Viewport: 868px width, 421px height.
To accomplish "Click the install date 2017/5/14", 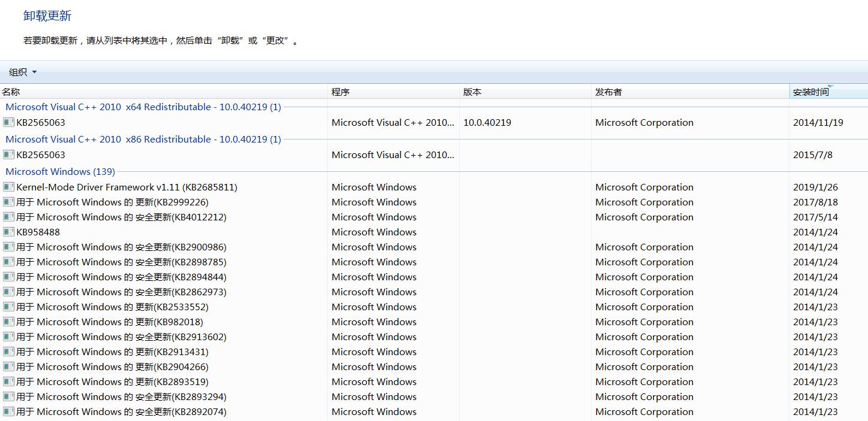I will tap(815, 217).
